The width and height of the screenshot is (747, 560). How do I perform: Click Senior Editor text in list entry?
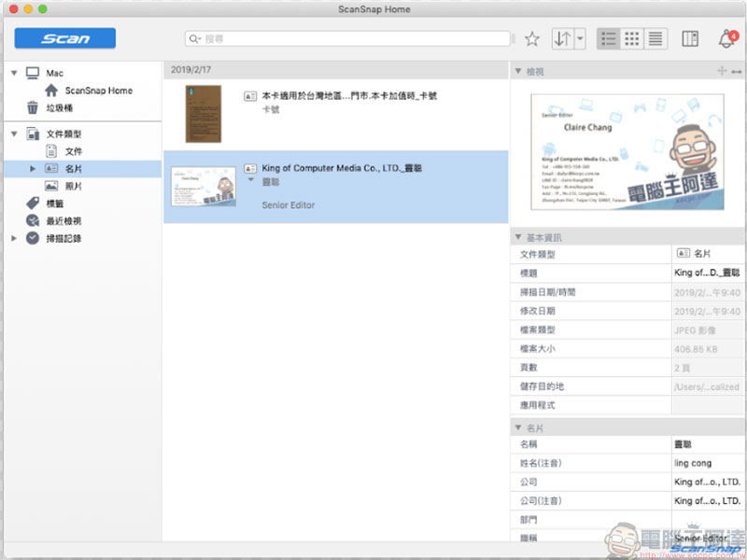click(289, 205)
